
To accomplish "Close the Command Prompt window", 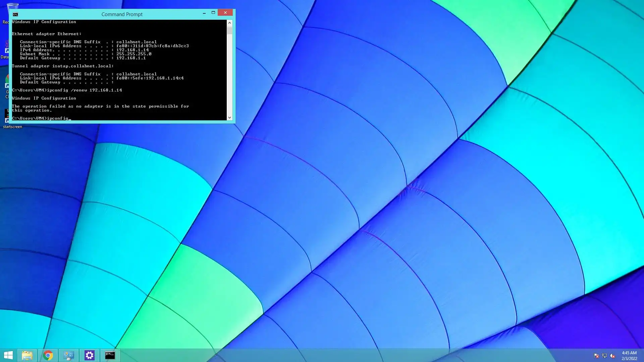I will 225,13.
